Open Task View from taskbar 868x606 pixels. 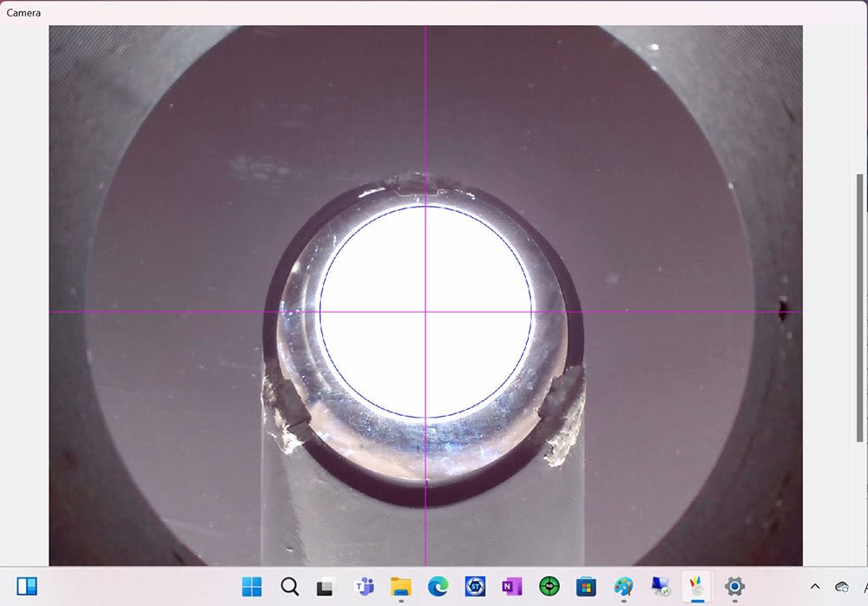pyautogui.click(x=326, y=586)
